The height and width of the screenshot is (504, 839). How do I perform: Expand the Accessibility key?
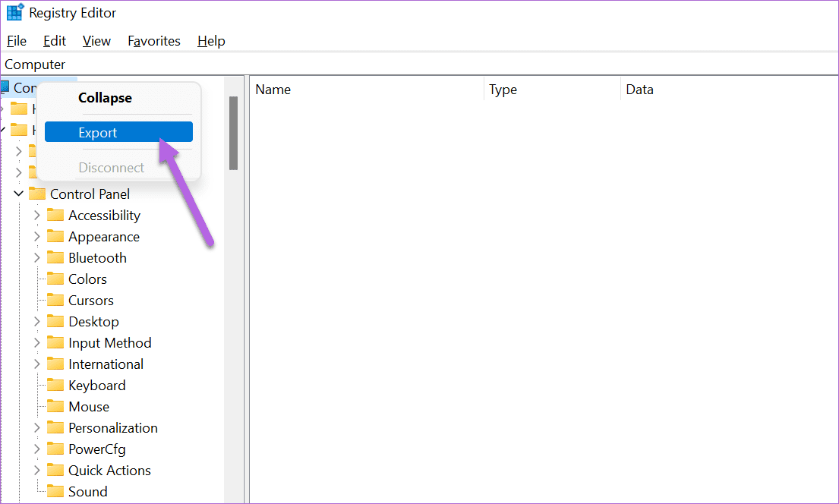(x=37, y=215)
